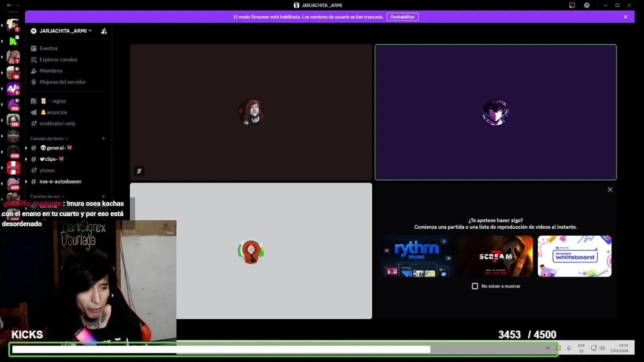Click the invite people icon beside server name

104,31
